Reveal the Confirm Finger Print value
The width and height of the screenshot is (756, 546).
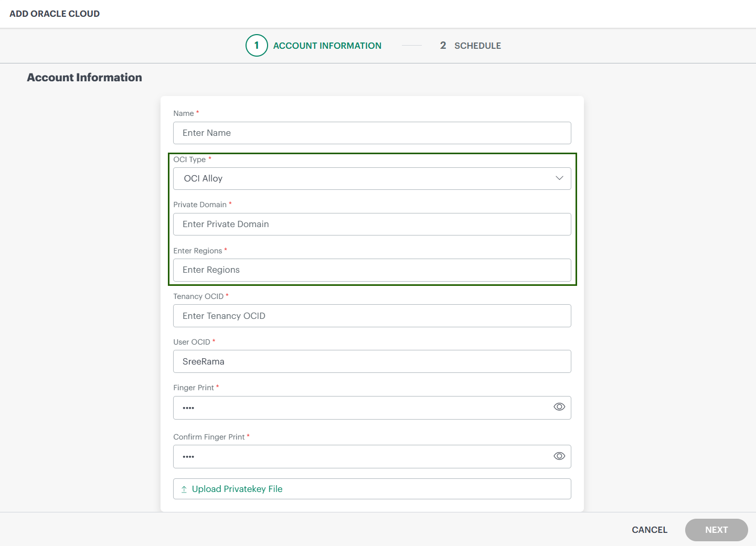coord(559,456)
